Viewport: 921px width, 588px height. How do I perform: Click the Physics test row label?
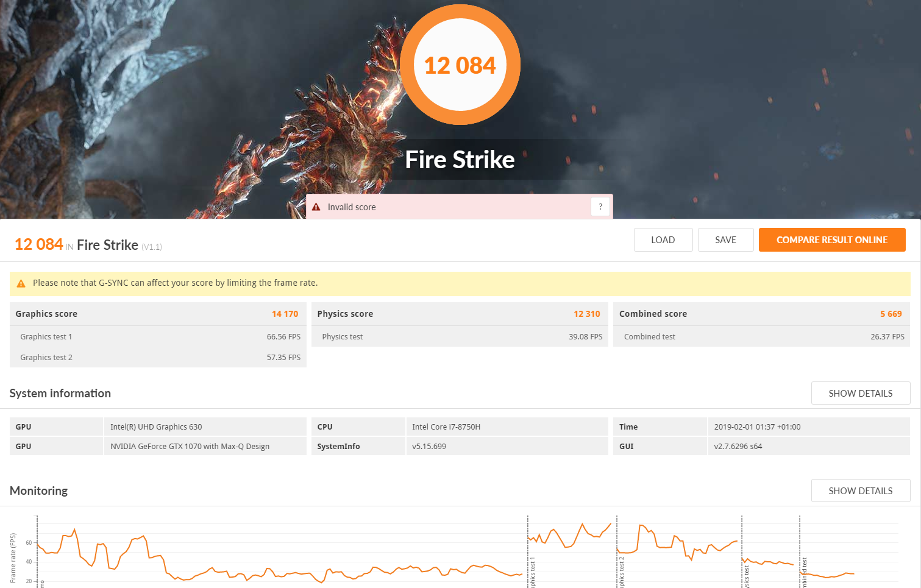(x=343, y=337)
